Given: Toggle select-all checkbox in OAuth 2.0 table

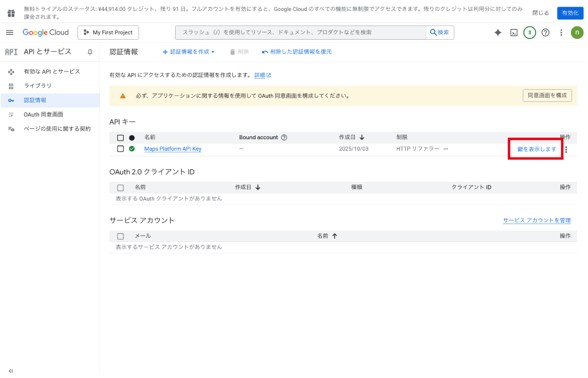Looking at the screenshot, I should [x=120, y=187].
